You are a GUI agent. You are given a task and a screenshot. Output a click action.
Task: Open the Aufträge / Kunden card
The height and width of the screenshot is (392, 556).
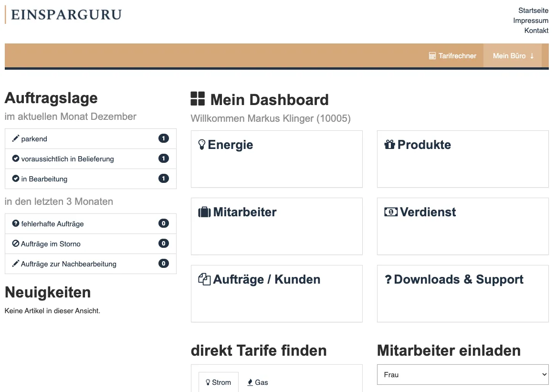[277, 294]
